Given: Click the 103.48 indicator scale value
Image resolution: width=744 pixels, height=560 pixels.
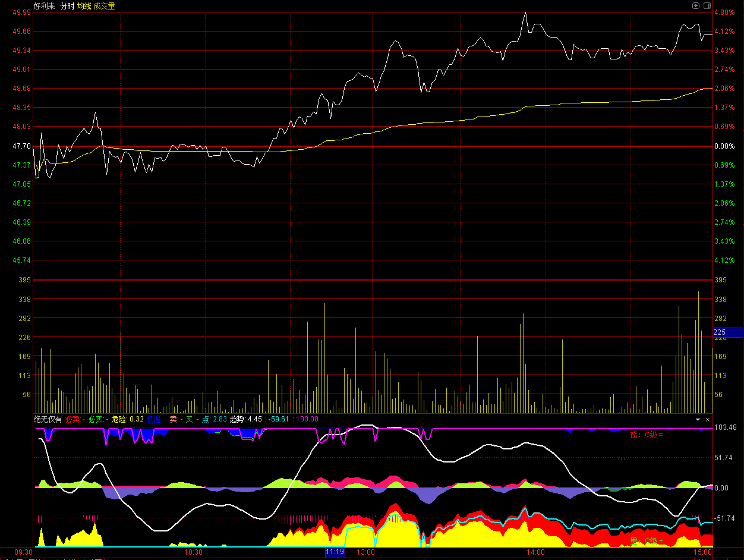Looking at the screenshot, I should coord(726,427).
